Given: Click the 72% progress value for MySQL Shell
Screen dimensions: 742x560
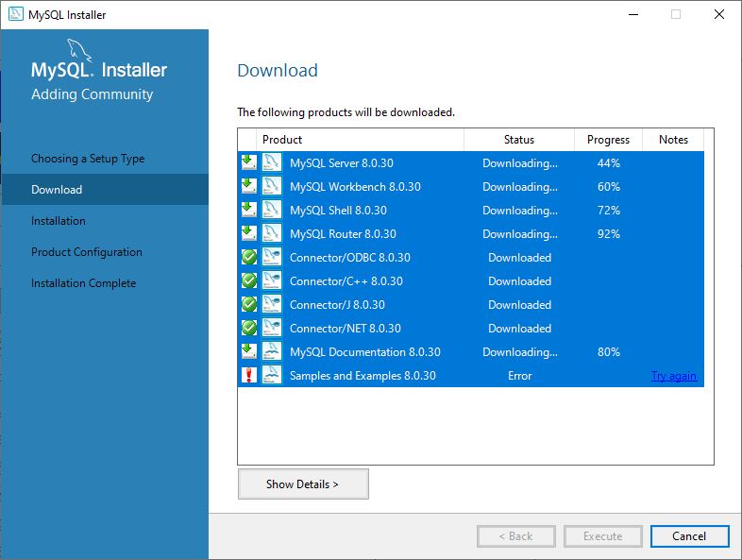Looking at the screenshot, I should [609, 211].
